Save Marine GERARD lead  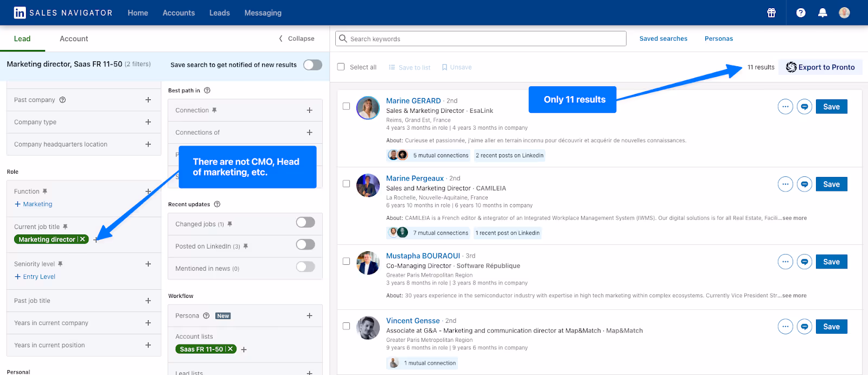[x=831, y=107]
